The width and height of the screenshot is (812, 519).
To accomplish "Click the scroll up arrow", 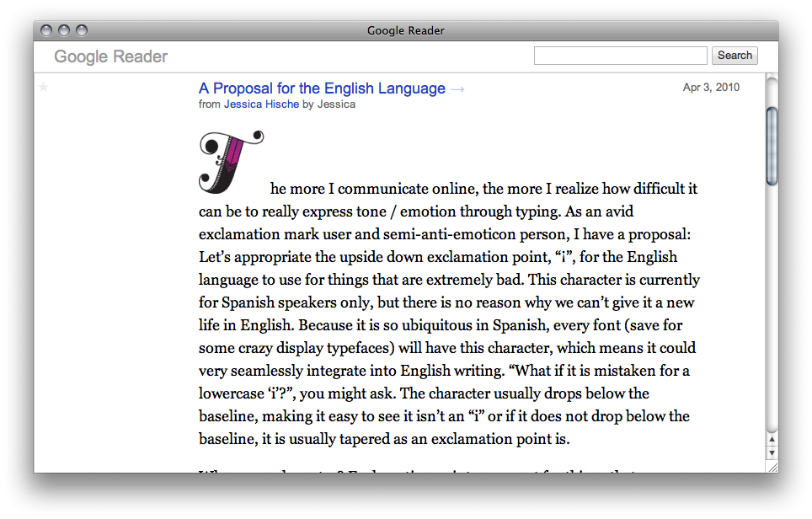I will click(x=772, y=440).
